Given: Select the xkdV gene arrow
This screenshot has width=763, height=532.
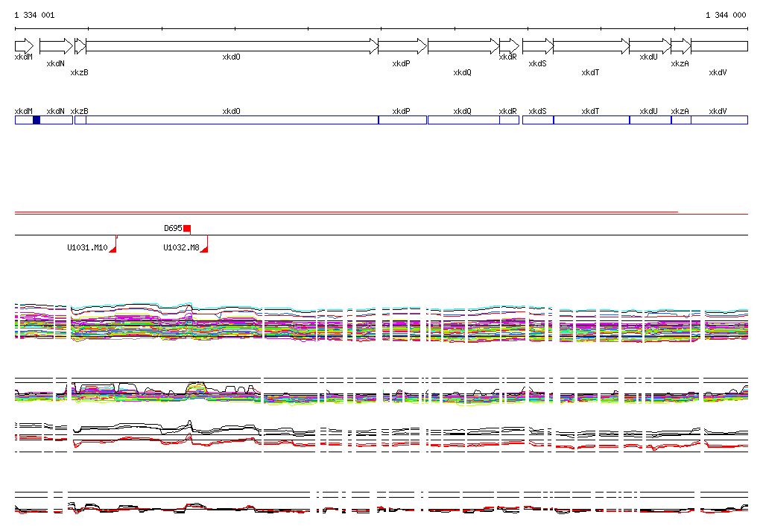Looking at the screenshot, I should (x=720, y=46).
